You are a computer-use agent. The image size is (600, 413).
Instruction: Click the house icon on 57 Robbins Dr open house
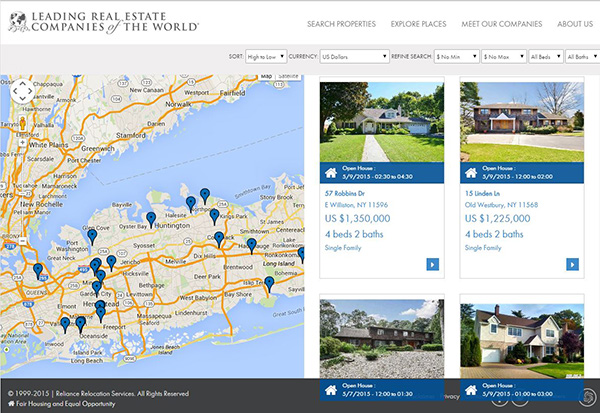pyautogui.click(x=331, y=172)
